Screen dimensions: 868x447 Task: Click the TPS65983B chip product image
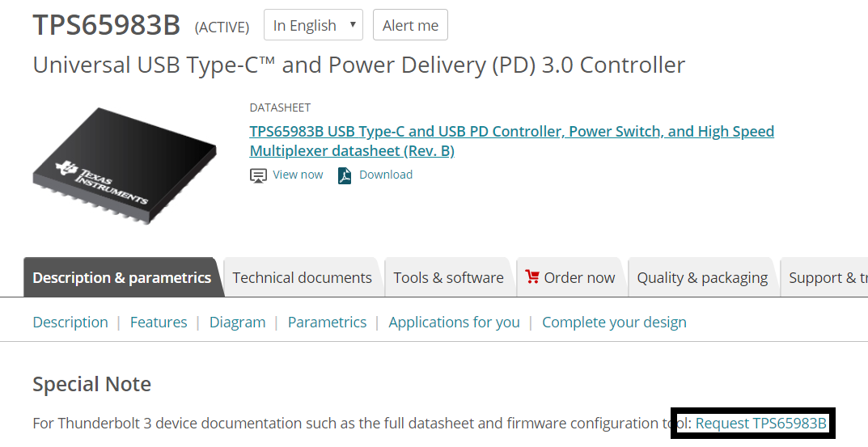pos(125,166)
